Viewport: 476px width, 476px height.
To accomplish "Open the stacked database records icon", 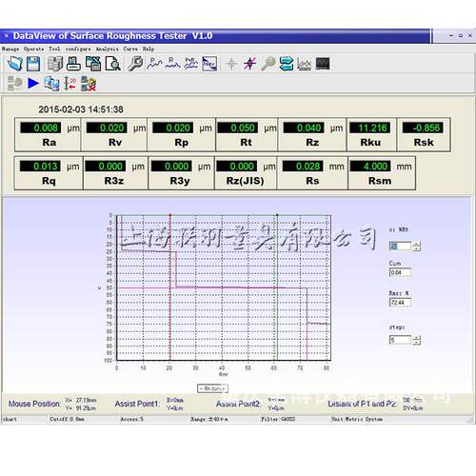I will (55, 64).
